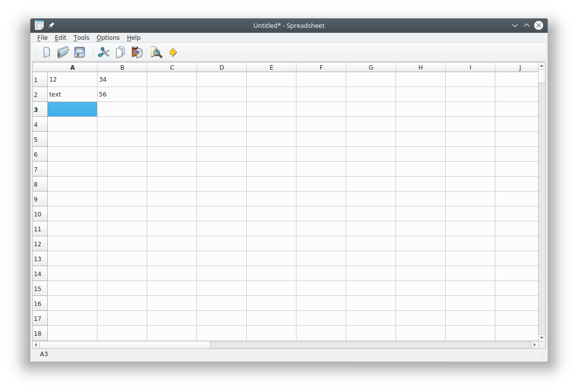
Task: Select row header 5
Action: [x=40, y=139]
